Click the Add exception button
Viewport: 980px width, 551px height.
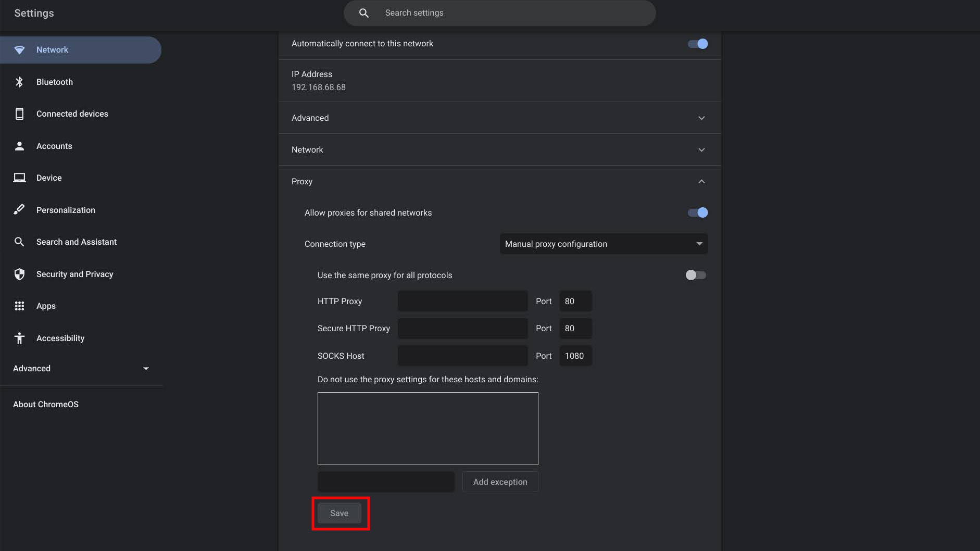coord(500,482)
